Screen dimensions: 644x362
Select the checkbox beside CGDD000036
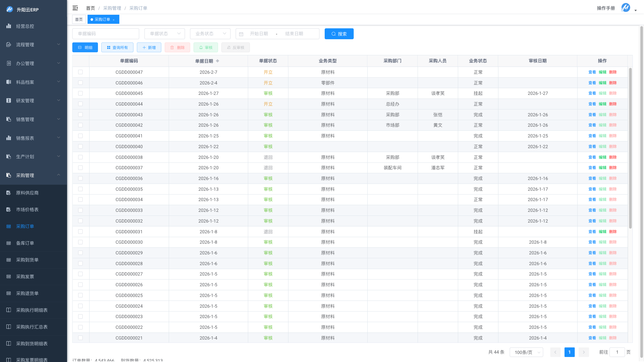(80, 178)
